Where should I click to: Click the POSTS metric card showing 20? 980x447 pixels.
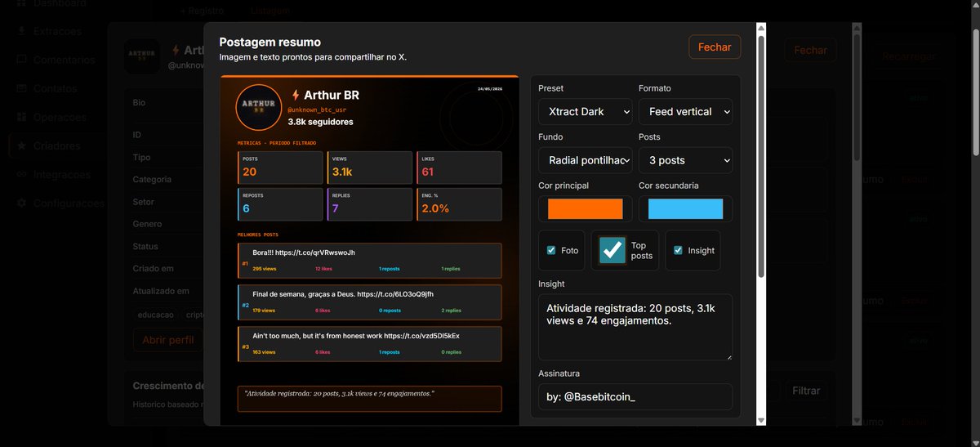pos(280,167)
